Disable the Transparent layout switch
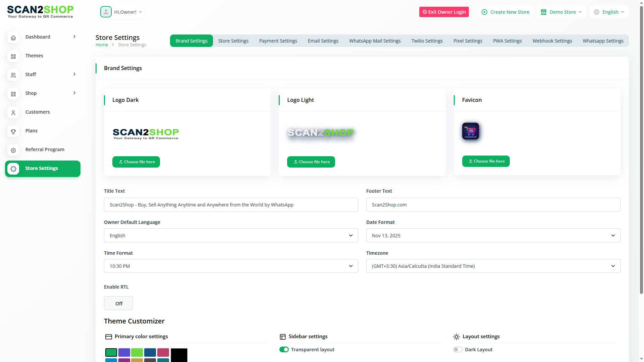644x362 pixels. (x=284, y=350)
